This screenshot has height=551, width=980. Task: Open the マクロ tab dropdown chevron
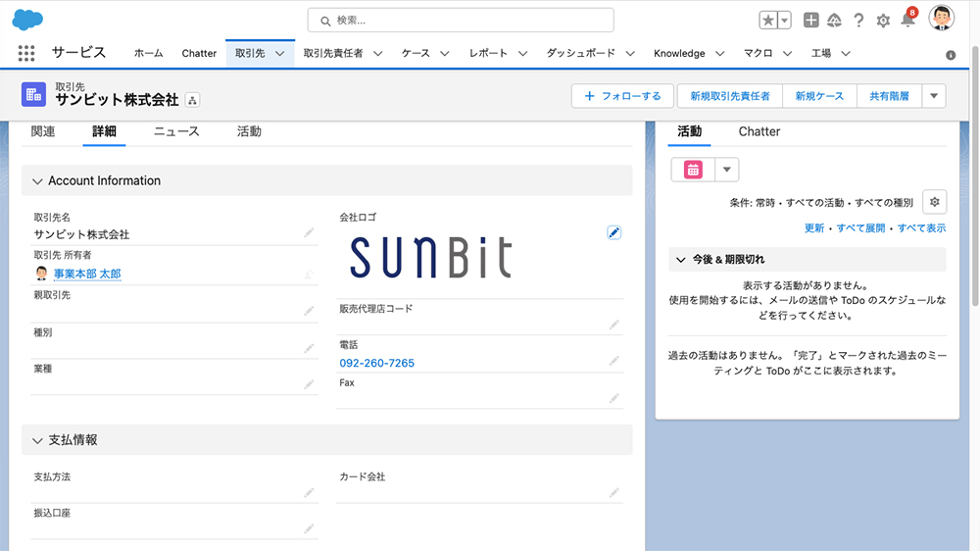(787, 54)
